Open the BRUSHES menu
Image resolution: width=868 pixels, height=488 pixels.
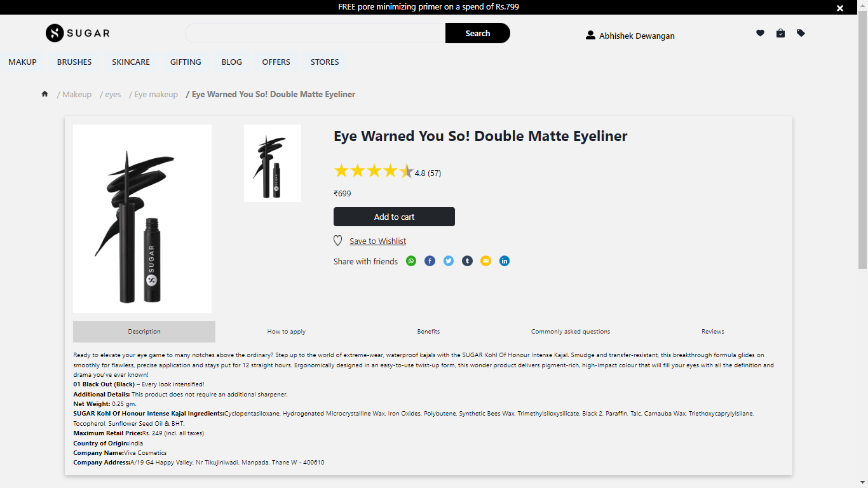pyautogui.click(x=74, y=62)
